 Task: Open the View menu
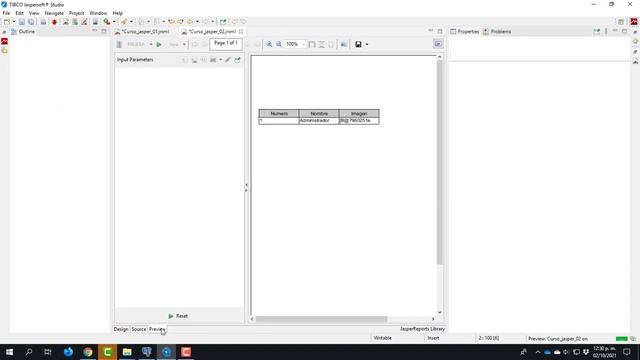point(34,13)
